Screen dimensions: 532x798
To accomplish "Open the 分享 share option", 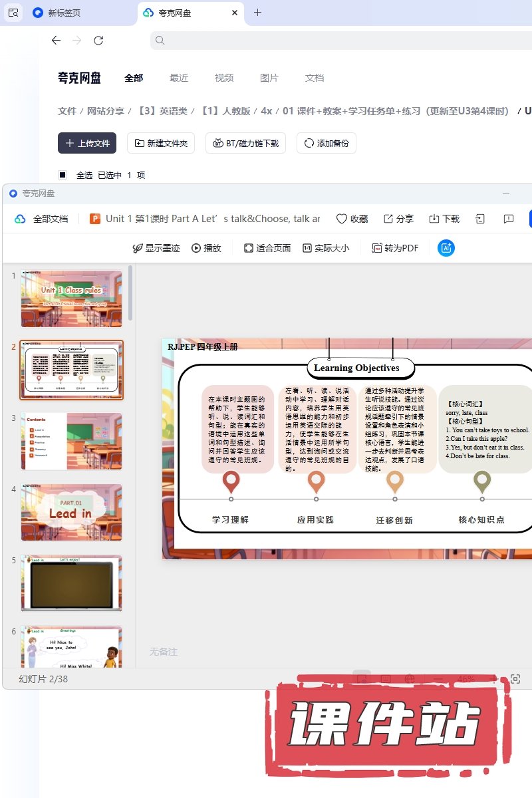I will coord(398,219).
